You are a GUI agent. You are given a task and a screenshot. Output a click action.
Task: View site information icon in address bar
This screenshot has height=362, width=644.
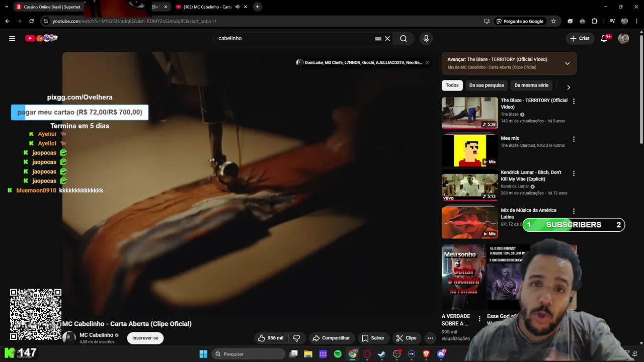(x=46, y=21)
